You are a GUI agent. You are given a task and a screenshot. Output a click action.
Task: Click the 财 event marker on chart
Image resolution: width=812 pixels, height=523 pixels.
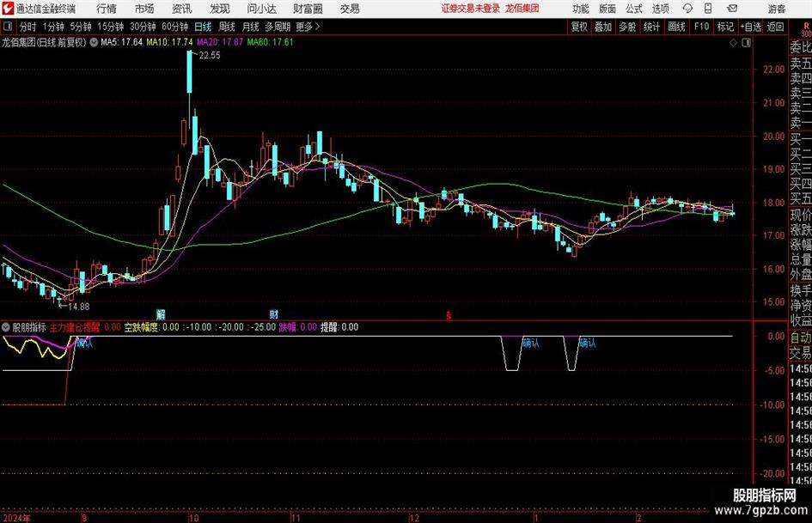pos(274,314)
